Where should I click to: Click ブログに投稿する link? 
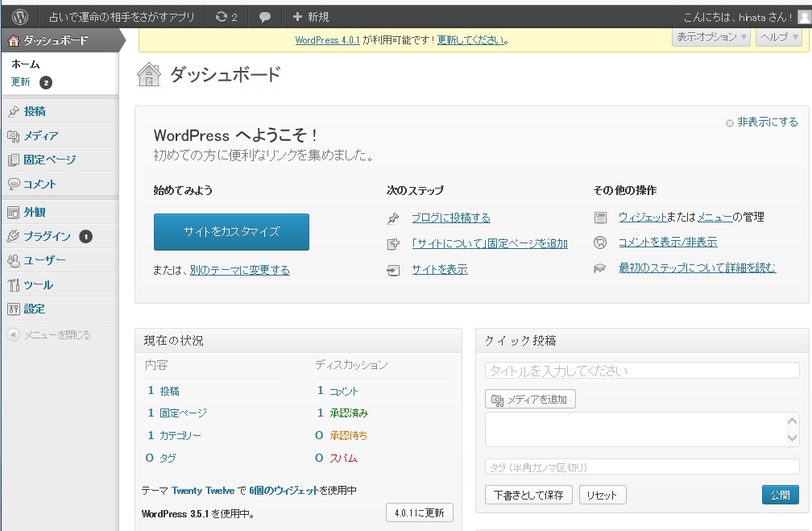pyautogui.click(x=451, y=218)
